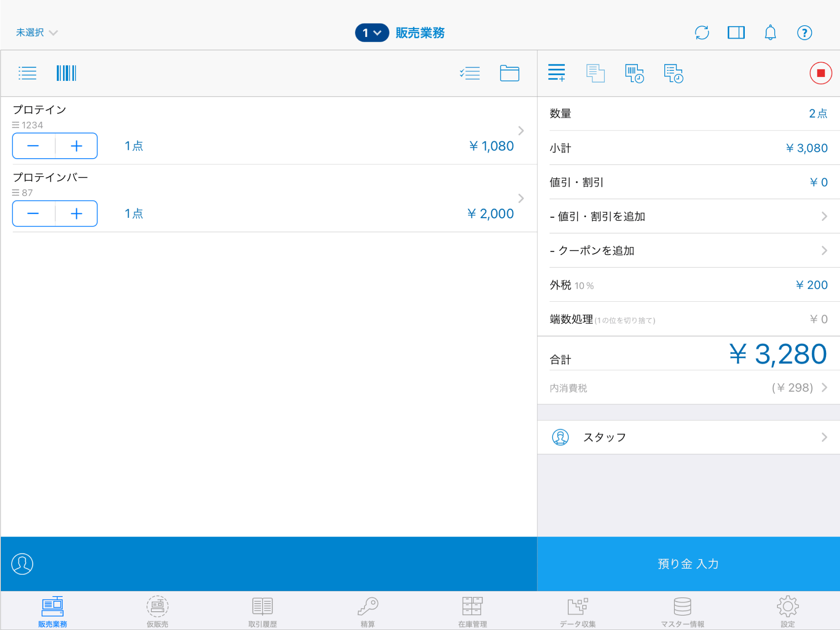Open notifications bell

click(x=770, y=33)
